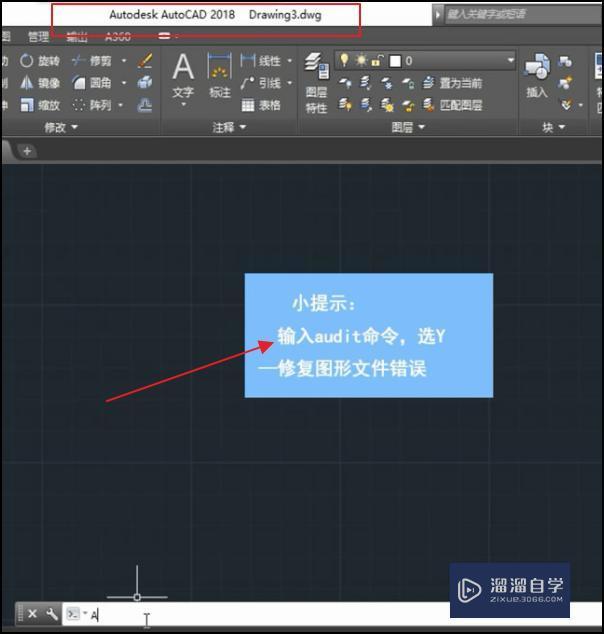Expand the Block (块) panel
604x634 pixels.
[553, 127]
